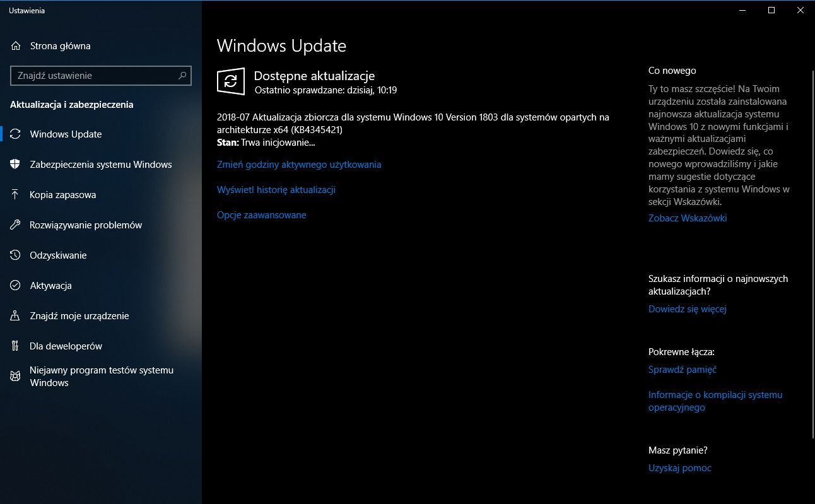Open Informacje o kompilacji systemu operacyjnego
815x504 pixels.
pos(715,401)
